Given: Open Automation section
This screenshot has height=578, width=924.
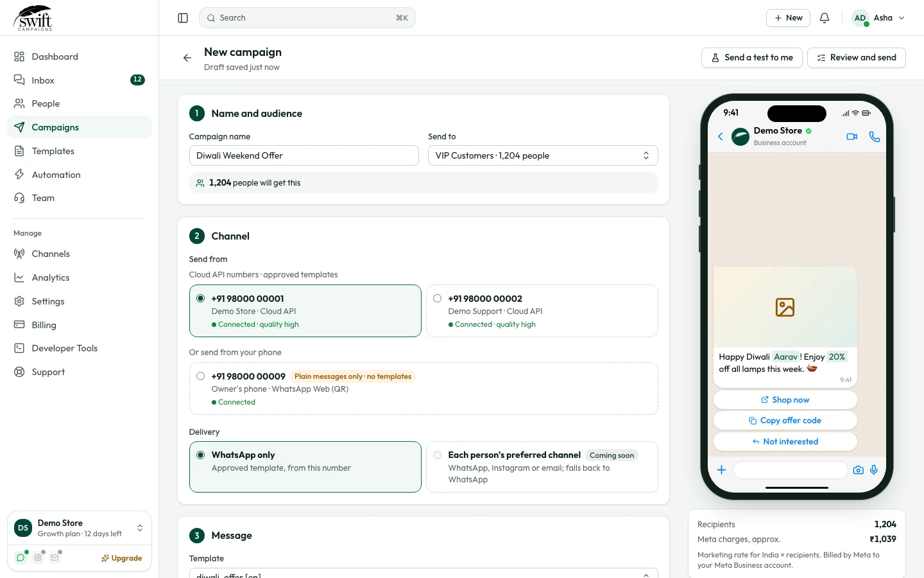Looking at the screenshot, I should [x=80, y=175].
